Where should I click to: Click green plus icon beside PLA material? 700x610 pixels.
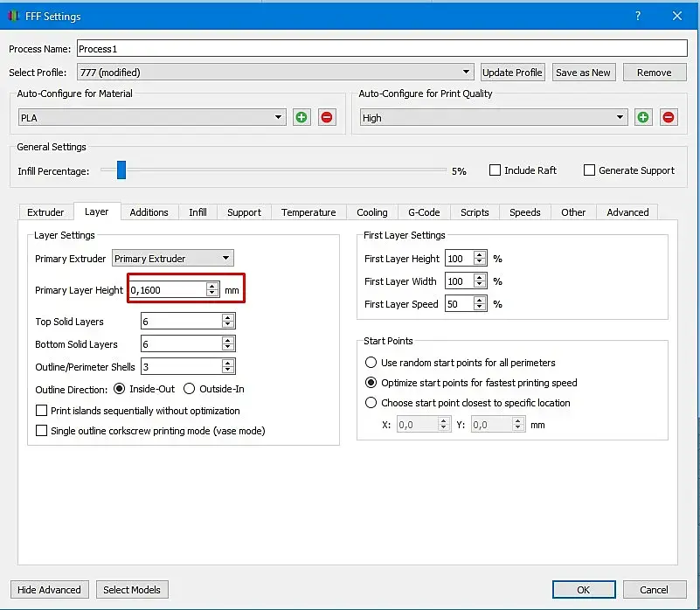[x=301, y=117]
